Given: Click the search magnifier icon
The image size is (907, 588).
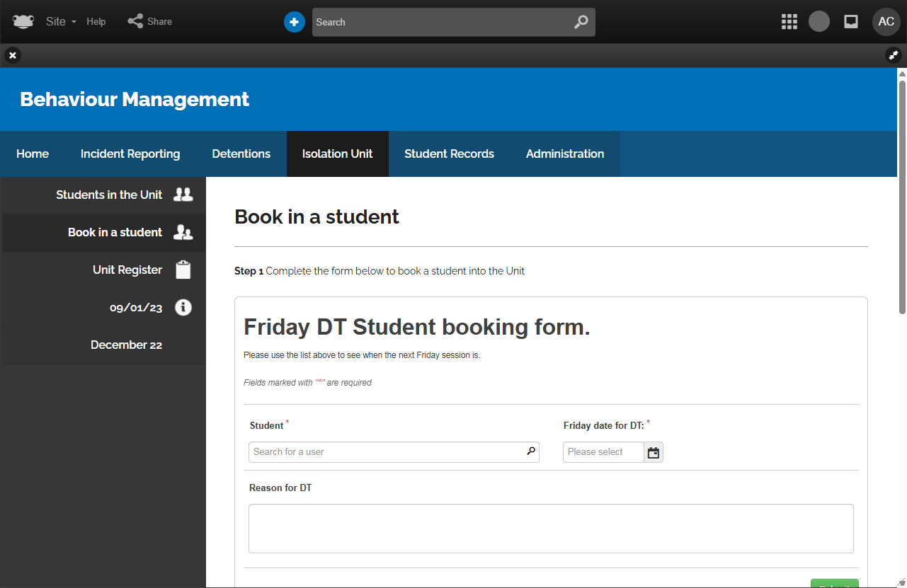Looking at the screenshot, I should pyautogui.click(x=581, y=22).
